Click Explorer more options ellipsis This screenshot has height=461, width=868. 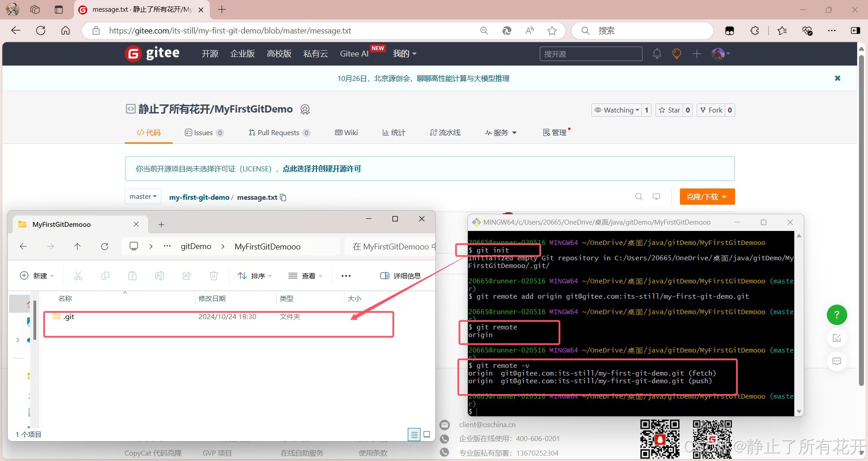346,276
